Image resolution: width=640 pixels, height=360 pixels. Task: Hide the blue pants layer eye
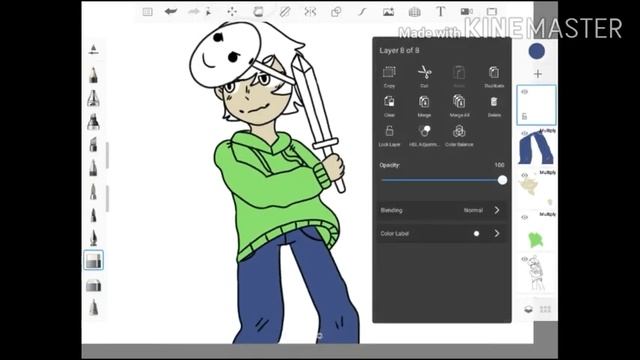coord(524,133)
